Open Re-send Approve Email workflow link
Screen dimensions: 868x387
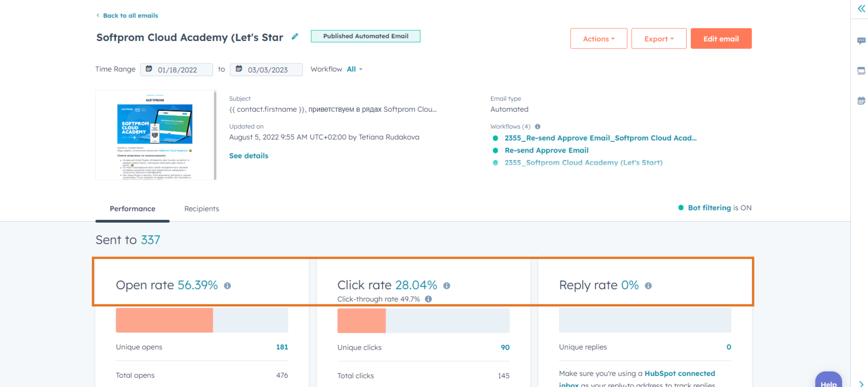547,150
